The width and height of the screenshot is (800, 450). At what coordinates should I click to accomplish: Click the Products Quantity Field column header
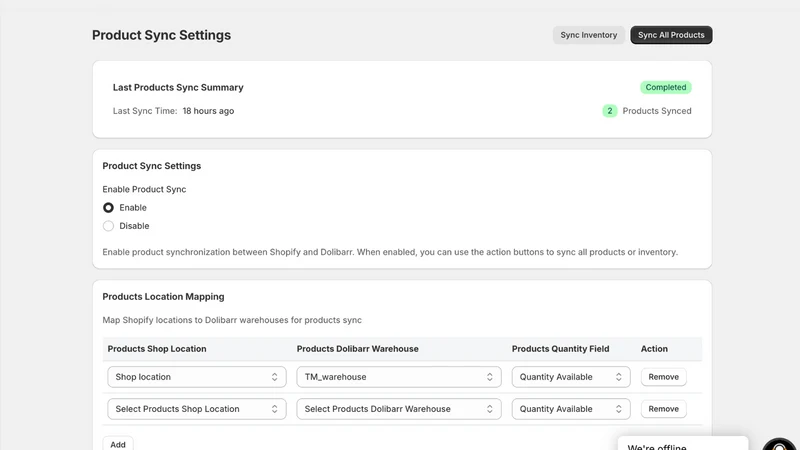[560, 349]
